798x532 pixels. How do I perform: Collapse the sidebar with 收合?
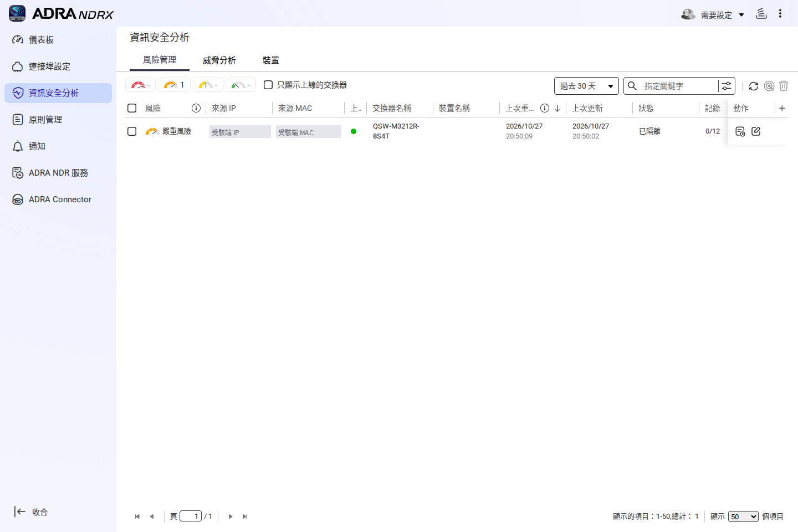coord(31,512)
